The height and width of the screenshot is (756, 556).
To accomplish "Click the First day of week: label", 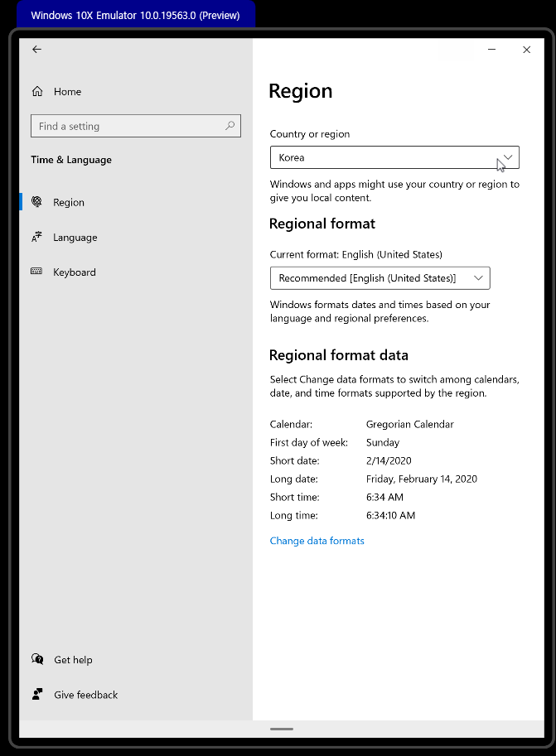I will click(x=309, y=443).
